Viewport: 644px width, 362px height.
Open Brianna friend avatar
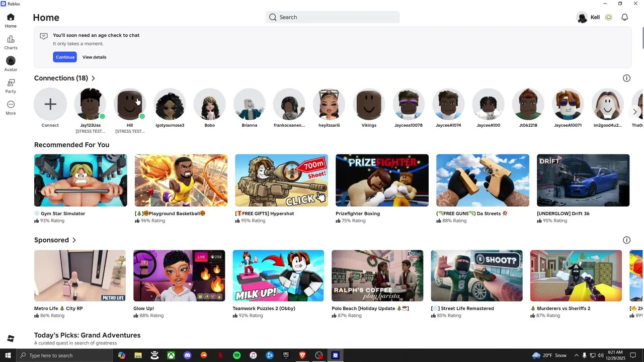point(249,104)
